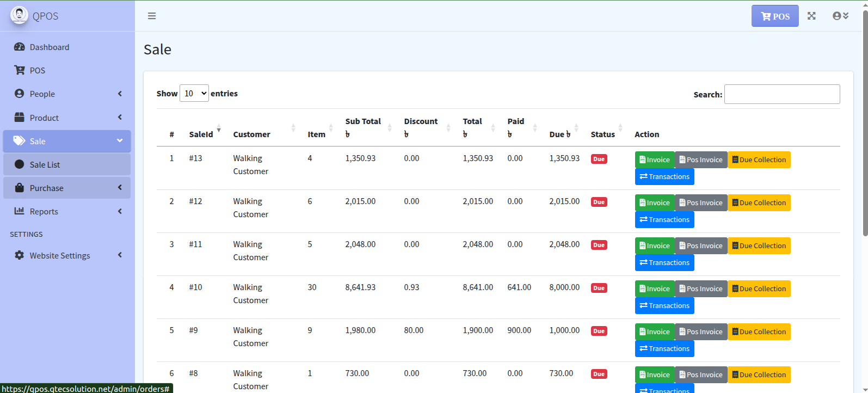868x393 pixels.
Task: Click Due Collection for sale #8
Action: (x=759, y=375)
